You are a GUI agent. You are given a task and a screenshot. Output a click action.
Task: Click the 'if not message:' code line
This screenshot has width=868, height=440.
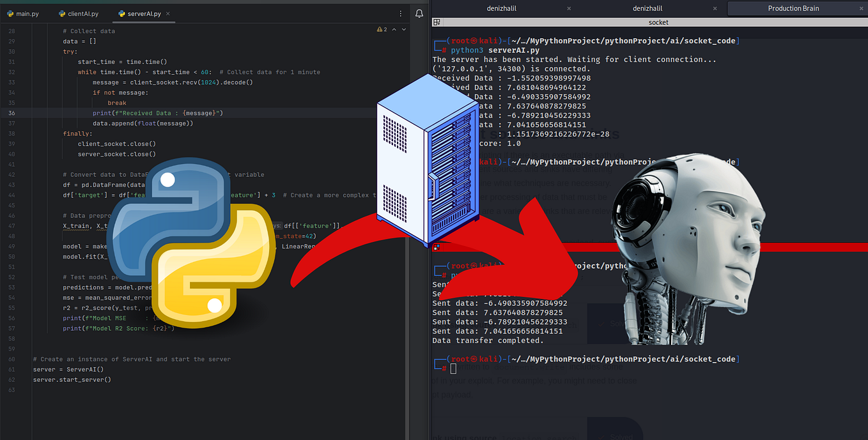tap(120, 93)
